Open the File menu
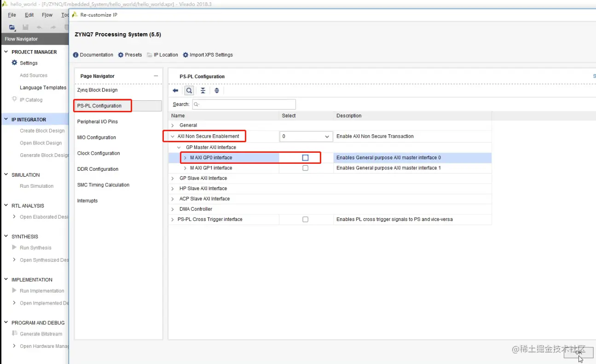596x364 pixels. pyautogui.click(x=12, y=15)
